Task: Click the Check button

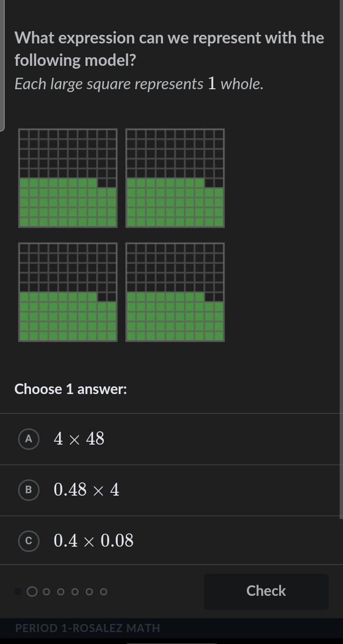Action: [266, 591]
